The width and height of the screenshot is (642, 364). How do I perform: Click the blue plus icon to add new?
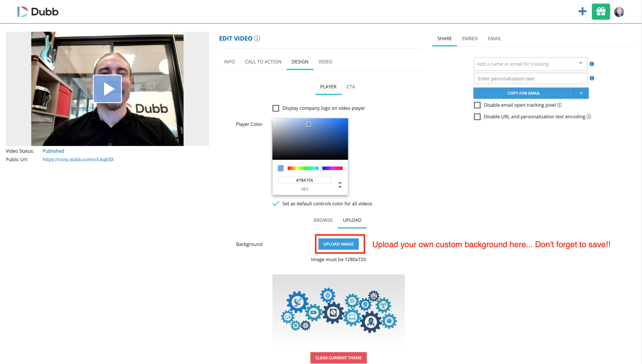point(582,11)
